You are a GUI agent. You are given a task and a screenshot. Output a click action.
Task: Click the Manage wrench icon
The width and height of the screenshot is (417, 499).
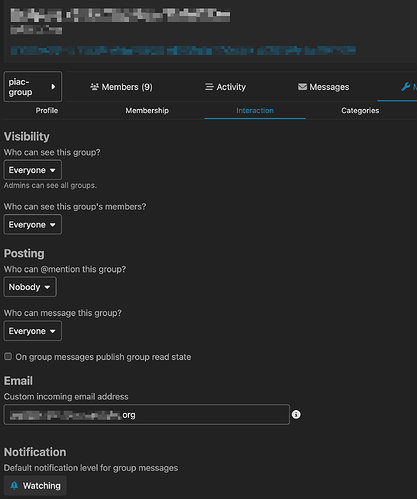(406, 87)
